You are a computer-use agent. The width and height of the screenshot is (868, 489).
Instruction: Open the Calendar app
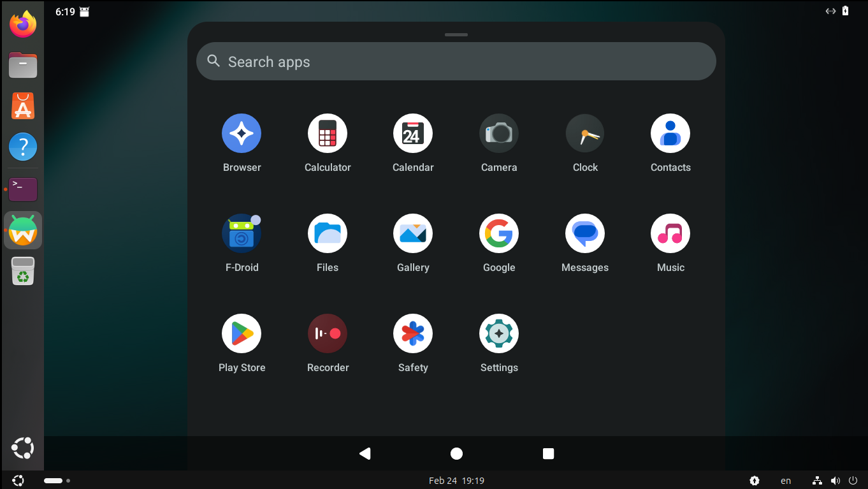[x=413, y=133]
